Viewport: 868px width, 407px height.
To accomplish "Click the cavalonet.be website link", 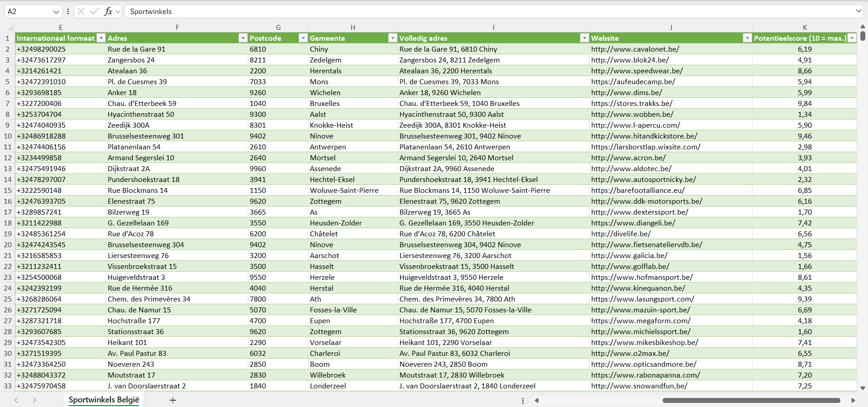I will 635,49.
